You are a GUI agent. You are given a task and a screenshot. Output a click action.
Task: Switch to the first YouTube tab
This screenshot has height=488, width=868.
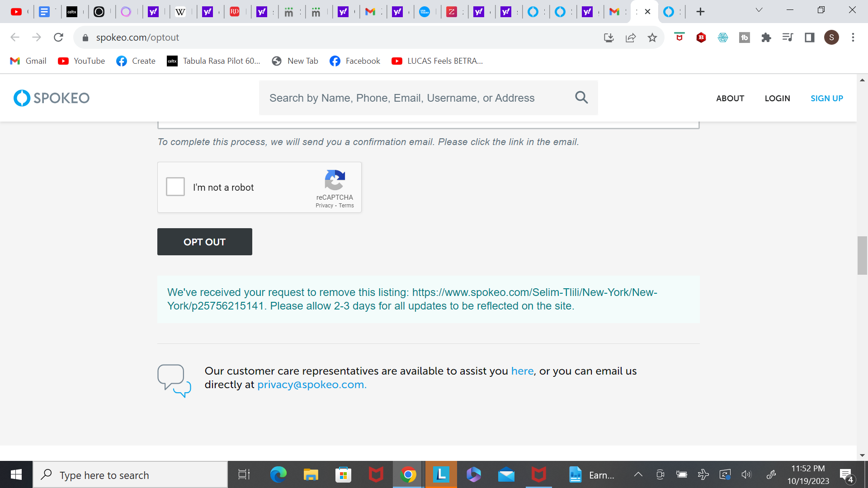16,12
